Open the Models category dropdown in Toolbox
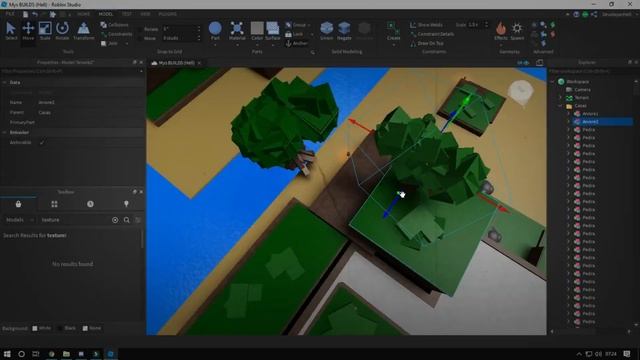 pos(19,220)
